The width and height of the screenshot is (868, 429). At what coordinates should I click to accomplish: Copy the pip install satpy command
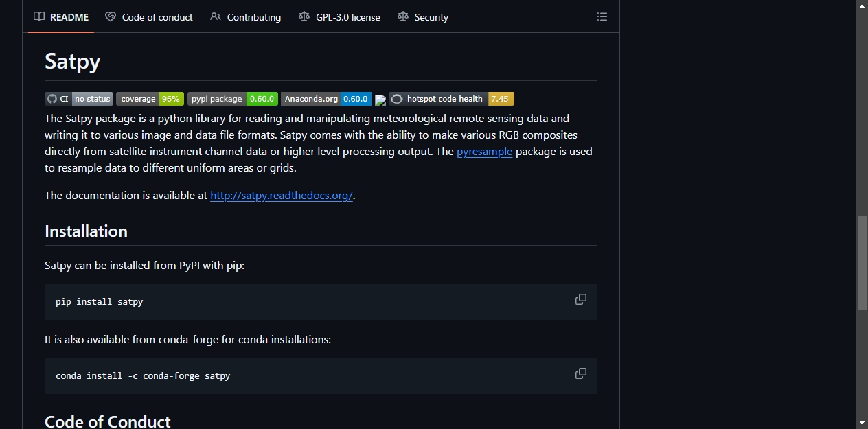pos(581,299)
